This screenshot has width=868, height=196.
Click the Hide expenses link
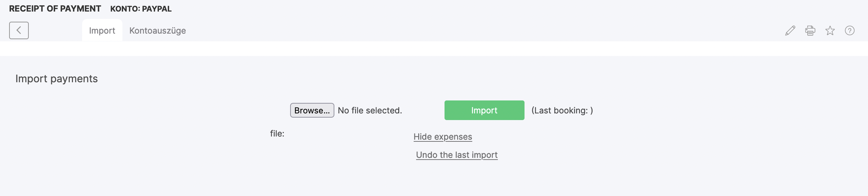[443, 137]
